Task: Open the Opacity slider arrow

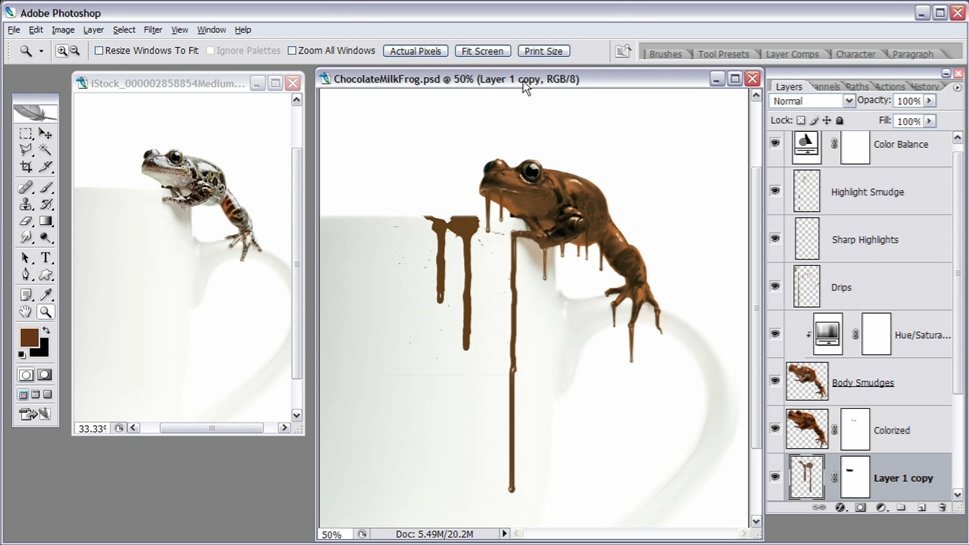Action: 929,101
